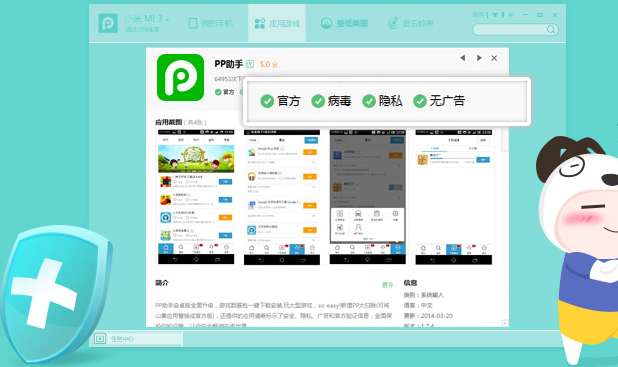The width and height of the screenshot is (618, 367).
Task: Go to the 音乐铃声 tab
Action: [x=410, y=23]
